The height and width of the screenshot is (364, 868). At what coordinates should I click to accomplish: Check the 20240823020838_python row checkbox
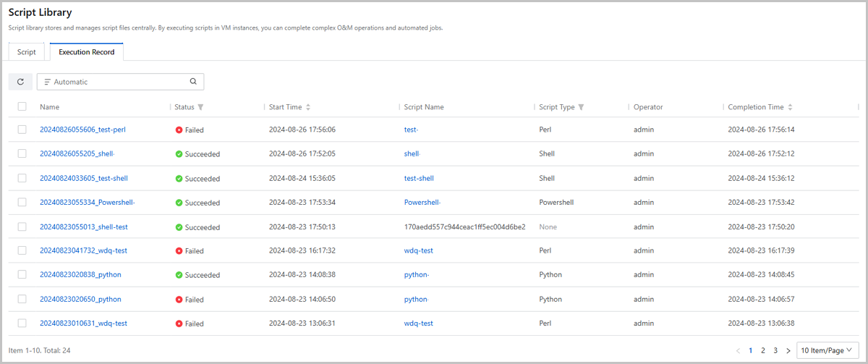[22, 274]
